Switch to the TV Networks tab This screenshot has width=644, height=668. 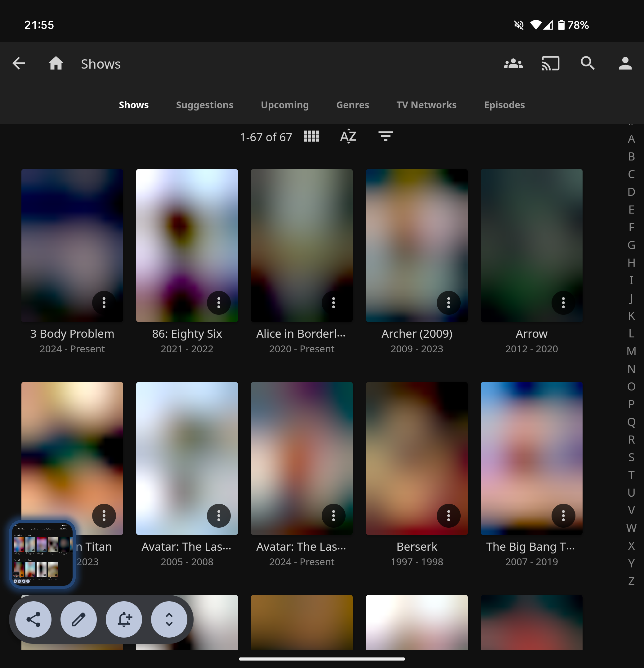(x=426, y=105)
